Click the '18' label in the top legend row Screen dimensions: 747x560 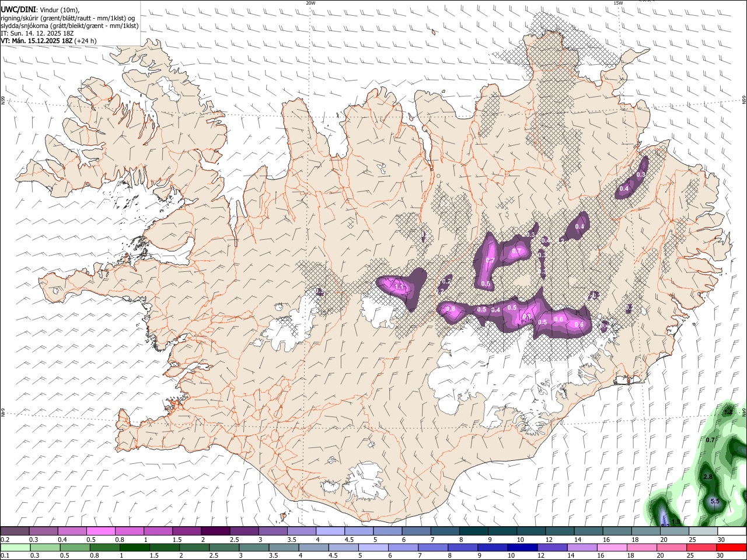(635, 540)
